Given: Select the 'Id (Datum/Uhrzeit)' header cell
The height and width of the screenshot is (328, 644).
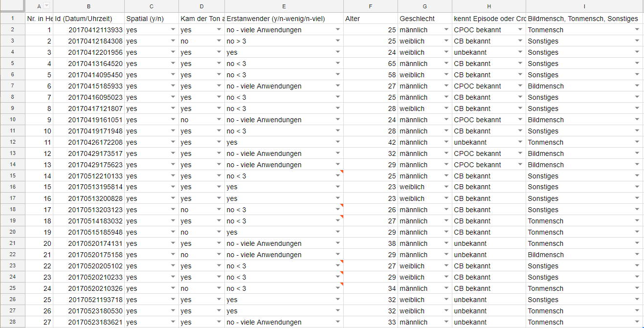Looking at the screenshot, I should pos(89,19).
